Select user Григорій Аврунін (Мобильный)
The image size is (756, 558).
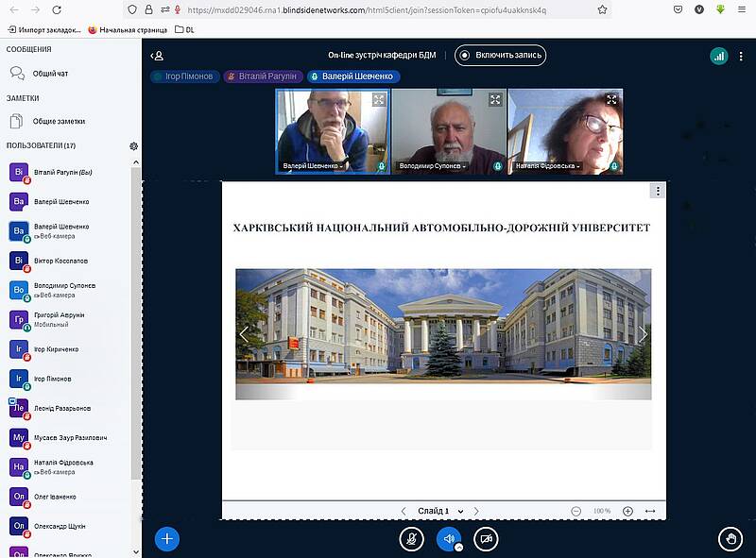tap(68, 320)
